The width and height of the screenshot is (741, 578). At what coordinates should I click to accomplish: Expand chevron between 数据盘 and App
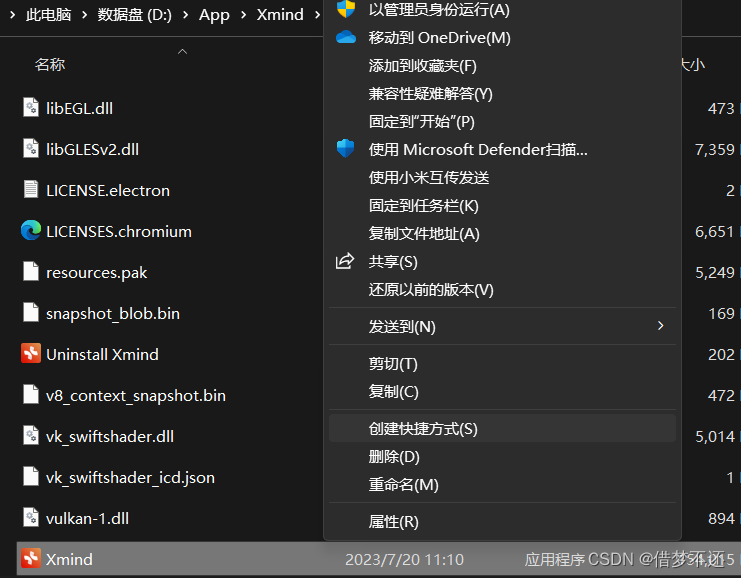click(x=185, y=15)
